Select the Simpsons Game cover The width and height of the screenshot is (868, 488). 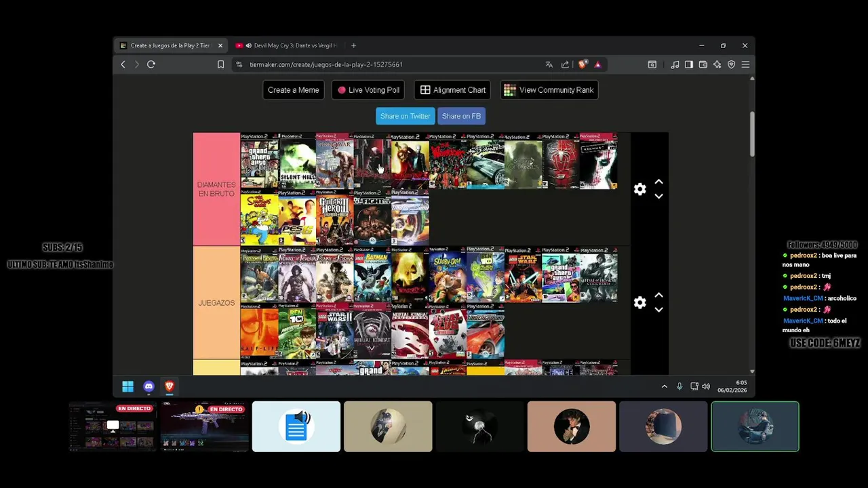click(260, 218)
